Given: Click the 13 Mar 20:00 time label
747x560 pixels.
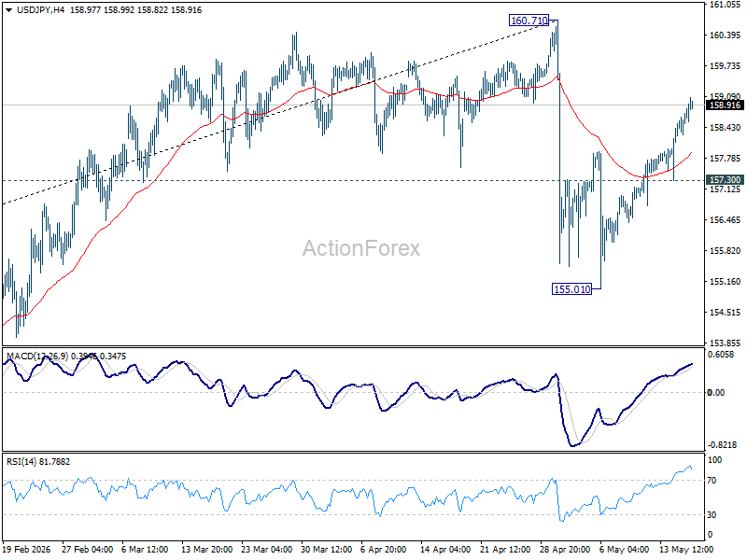Looking at the screenshot, I should point(206,549).
